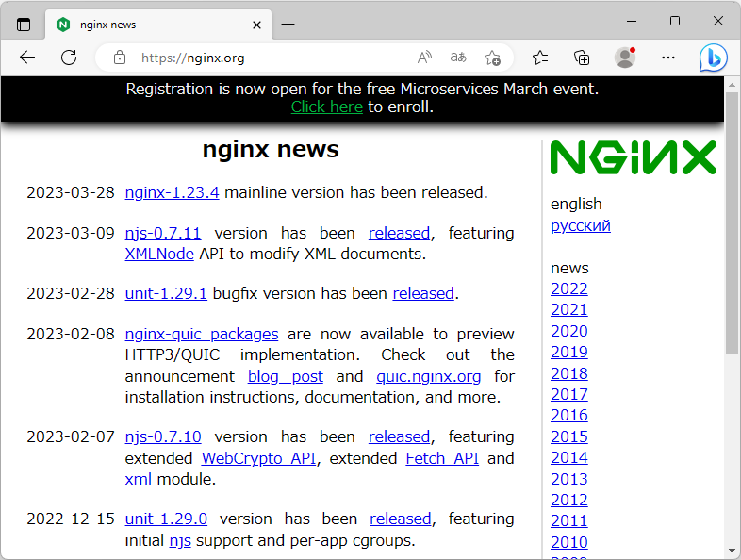Open 2011 news archive
Viewport: 741px width, 560px height.
click(x=569, y=520)
